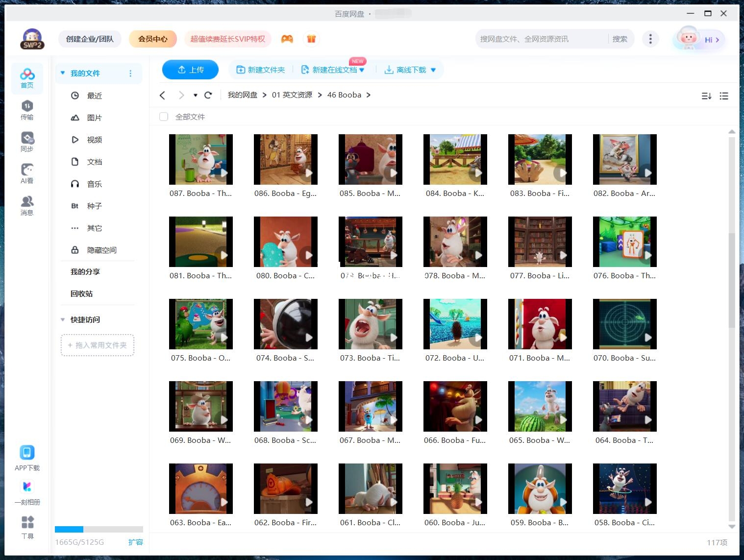Viewport: 744px width, 560px height.
Task: Open the 消息 (Messages) panel
Action: [x=27, y=204]
